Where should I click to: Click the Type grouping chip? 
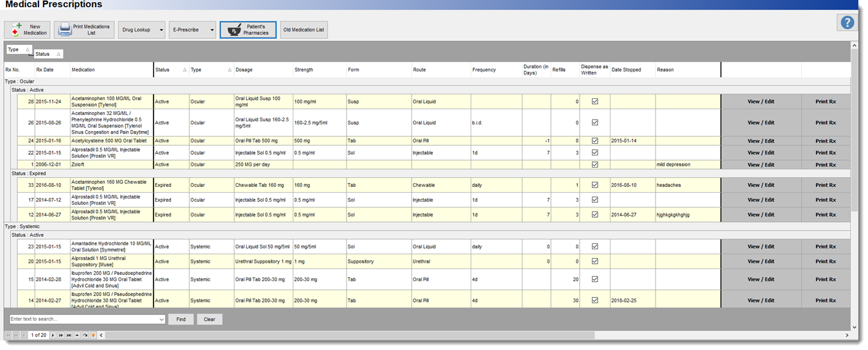pyautogui.click(x=19, y=49)
